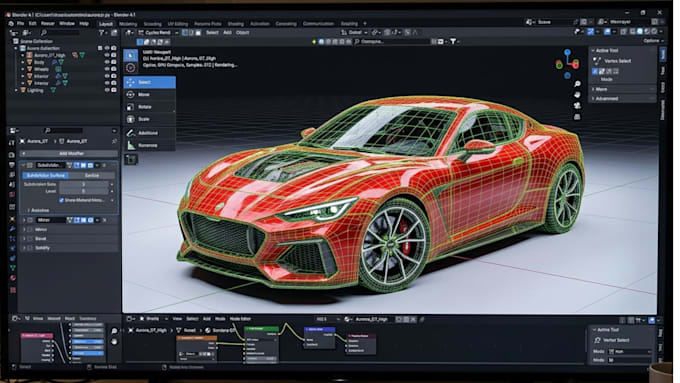Toggle Subdivision modifier show in viewport

click(x=84, y=165)
